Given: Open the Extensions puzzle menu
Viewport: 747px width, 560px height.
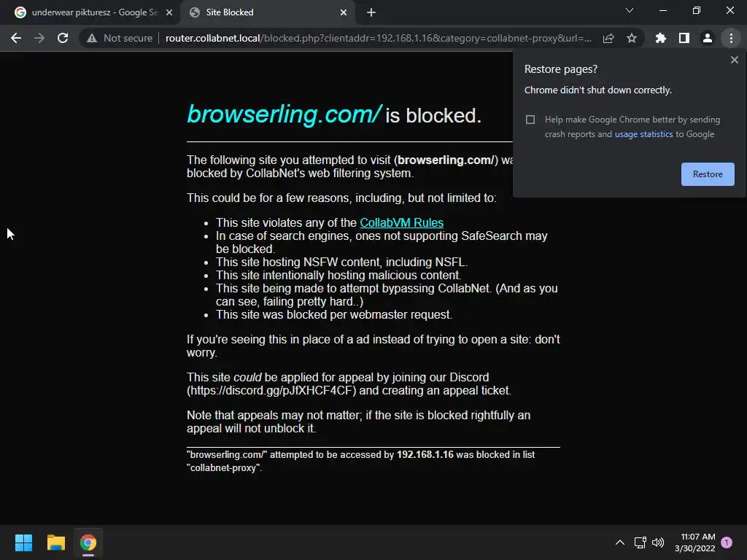Looking at the screenshot, I should pyautogui.click(x=660, y=38).
